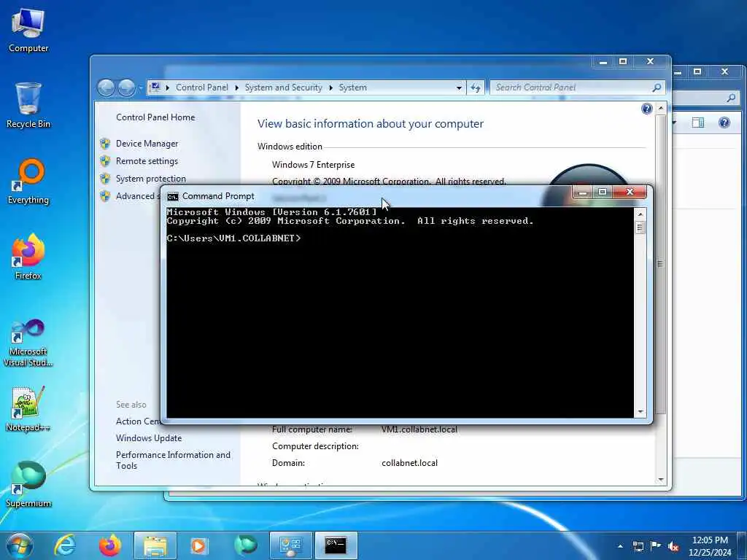Expand arrow after System and Security breadcrumb
Screen dimensions: 747x560
[x=330, y=87]
